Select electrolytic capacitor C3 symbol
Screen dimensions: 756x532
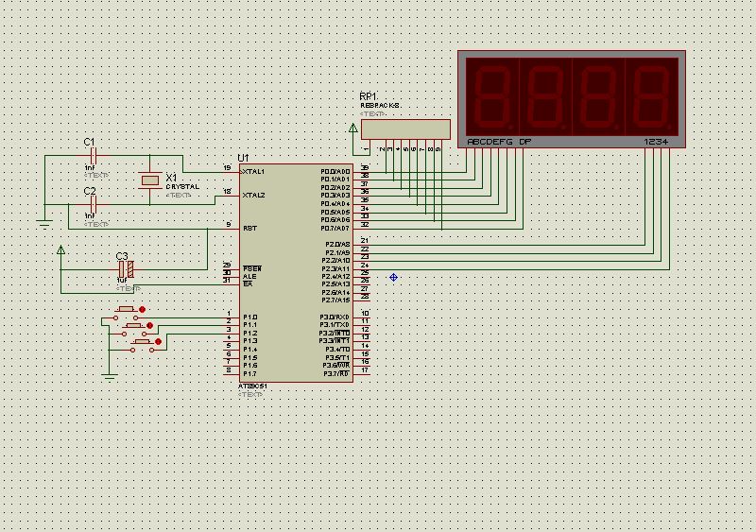tap(126, 269)
